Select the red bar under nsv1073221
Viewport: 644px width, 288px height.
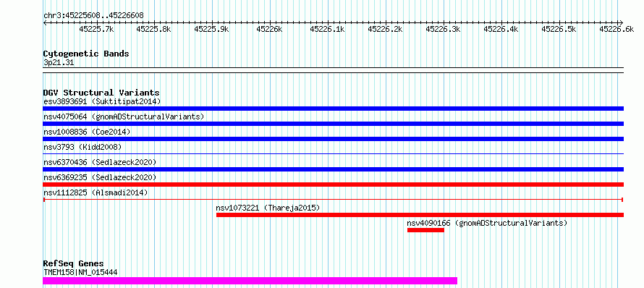[420, 215]
